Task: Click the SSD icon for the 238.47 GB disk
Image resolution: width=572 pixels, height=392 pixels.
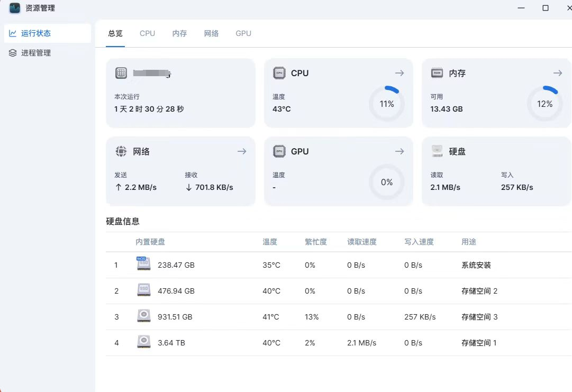Action: coord(143,264)
